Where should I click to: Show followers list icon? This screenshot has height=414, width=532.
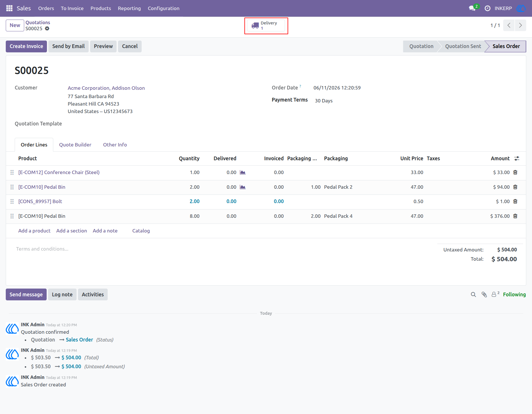click(495, 294)
